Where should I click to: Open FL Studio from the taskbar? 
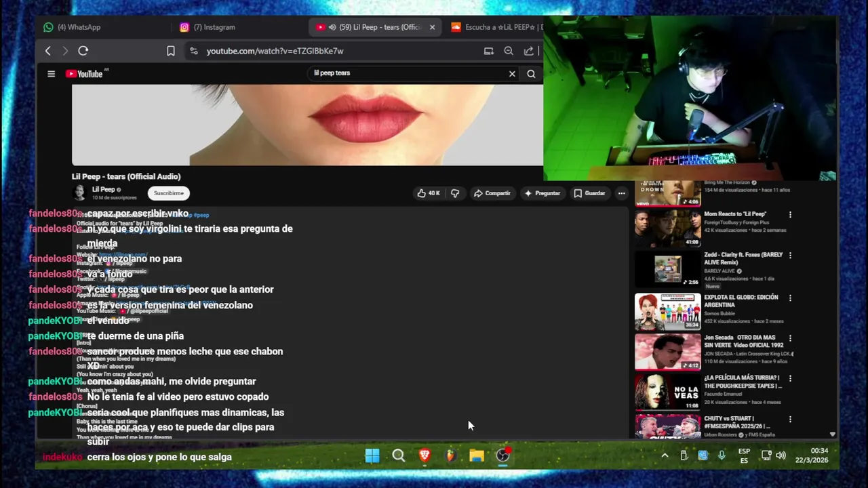click(x=450, y=455)
